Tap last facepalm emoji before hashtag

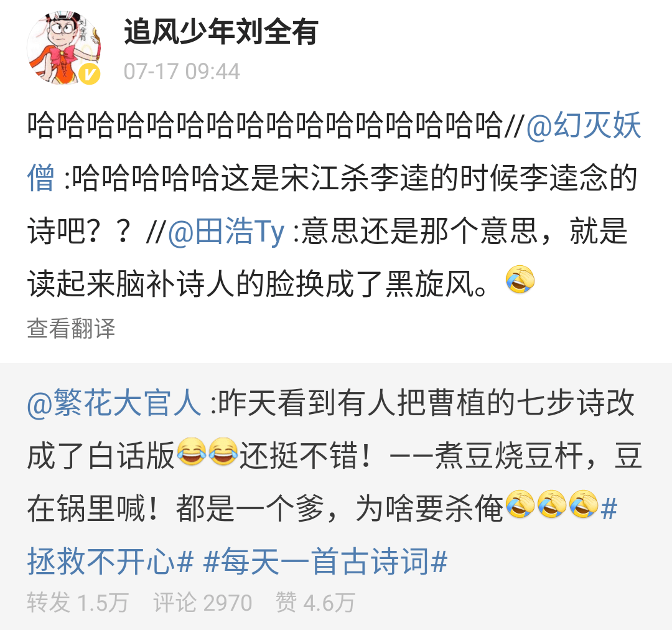(x=584, y=504)
